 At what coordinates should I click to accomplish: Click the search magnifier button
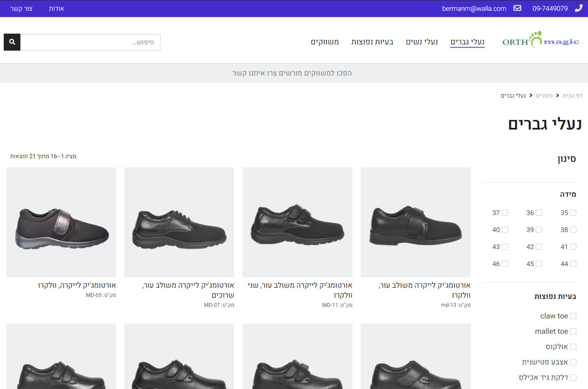coord(12,42)
